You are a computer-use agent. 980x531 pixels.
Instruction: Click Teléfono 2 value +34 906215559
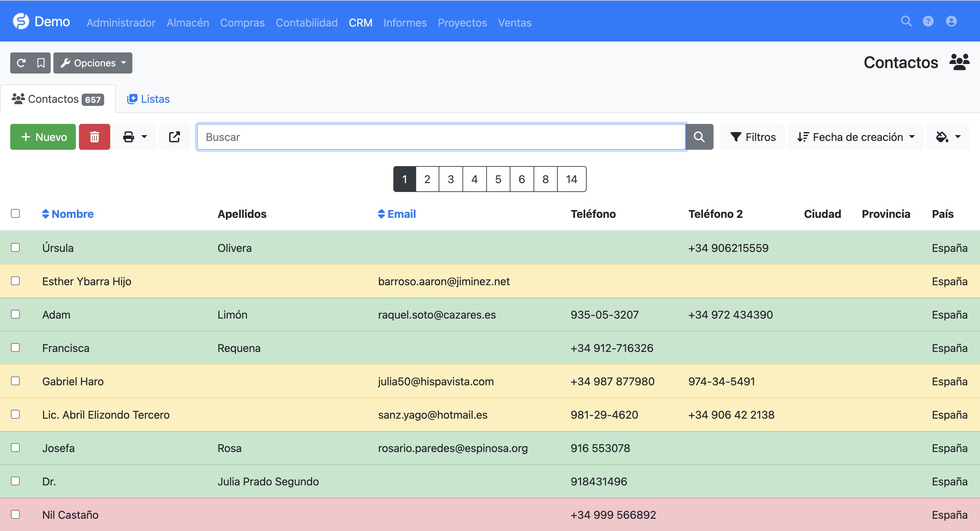pyautogui.click(x=728, y=248)
